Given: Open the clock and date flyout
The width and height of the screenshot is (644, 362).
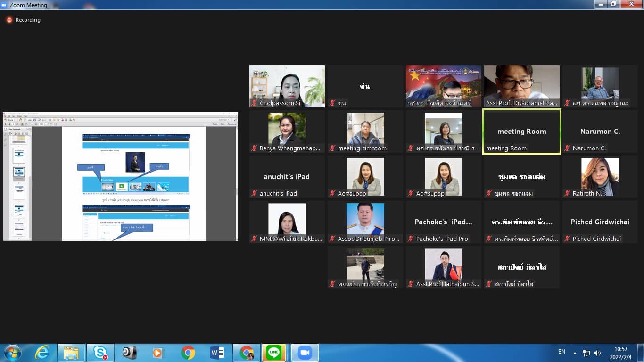Looking at the screenshot, I should click(x=621, y=353).
